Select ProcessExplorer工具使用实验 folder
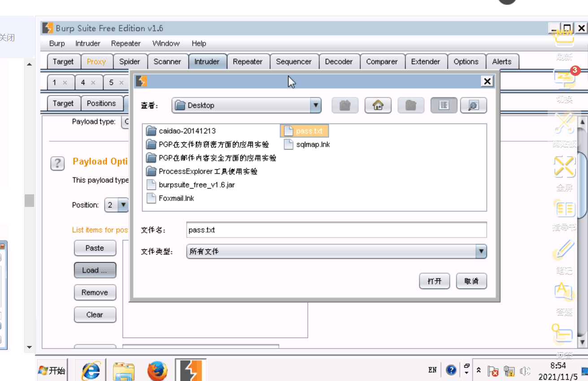This screenshot has width=588, height=381. [x=202, y=171]
